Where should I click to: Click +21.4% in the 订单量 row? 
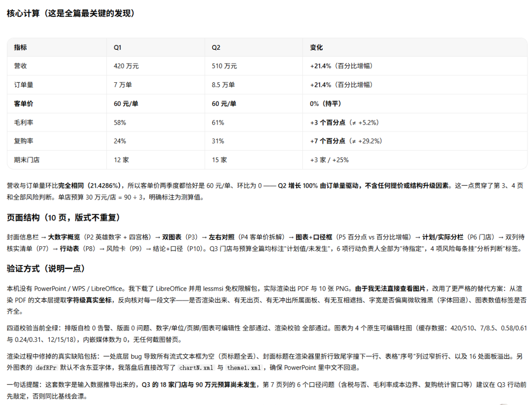[x=320, y=85]
